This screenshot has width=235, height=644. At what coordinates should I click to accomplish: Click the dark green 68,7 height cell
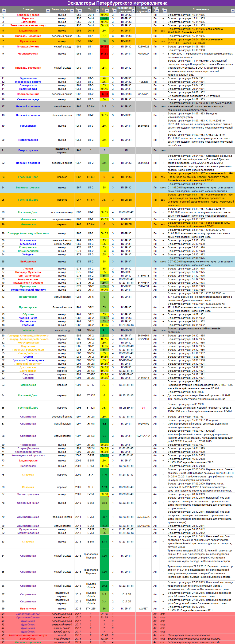pos(104,517)
